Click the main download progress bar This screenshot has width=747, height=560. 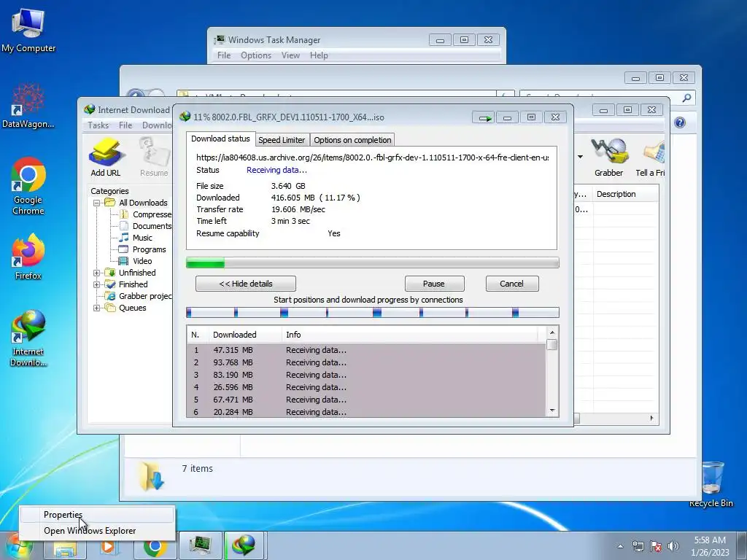tap(373, 262)
